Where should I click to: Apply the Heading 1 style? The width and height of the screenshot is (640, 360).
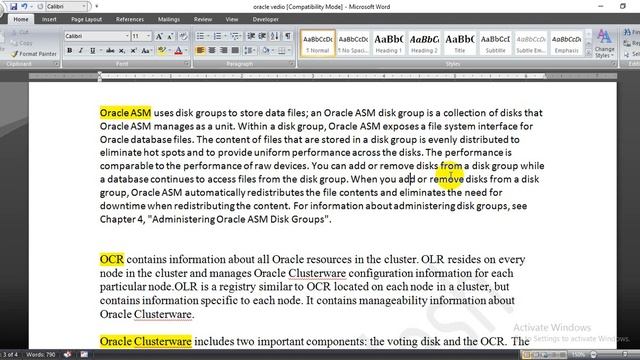[389, 43]
